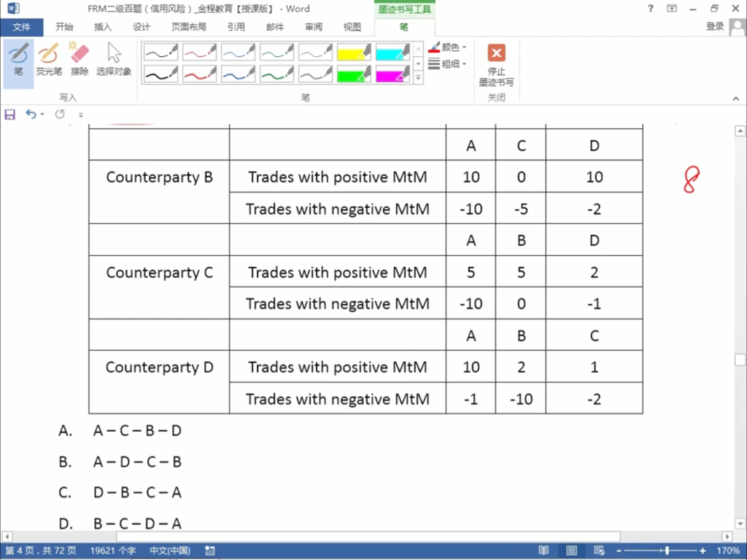Customize the Quick Access Toolbar dropdown
Screen dimensions: 747x560
[x=80, y=114]
